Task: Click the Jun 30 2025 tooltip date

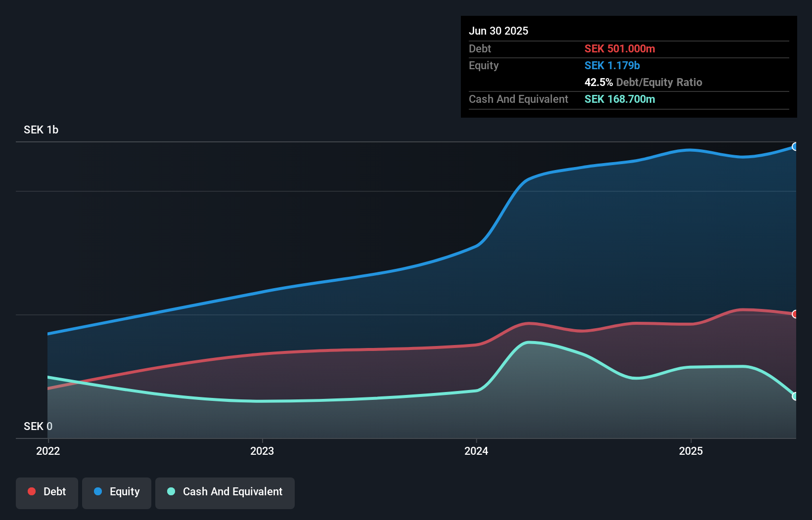Action: coord(498,31)
